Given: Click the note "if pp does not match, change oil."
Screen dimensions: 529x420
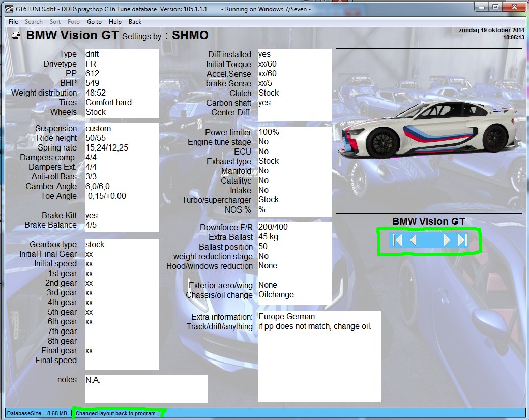Looking at the screenshot, I should click(315, 326).
